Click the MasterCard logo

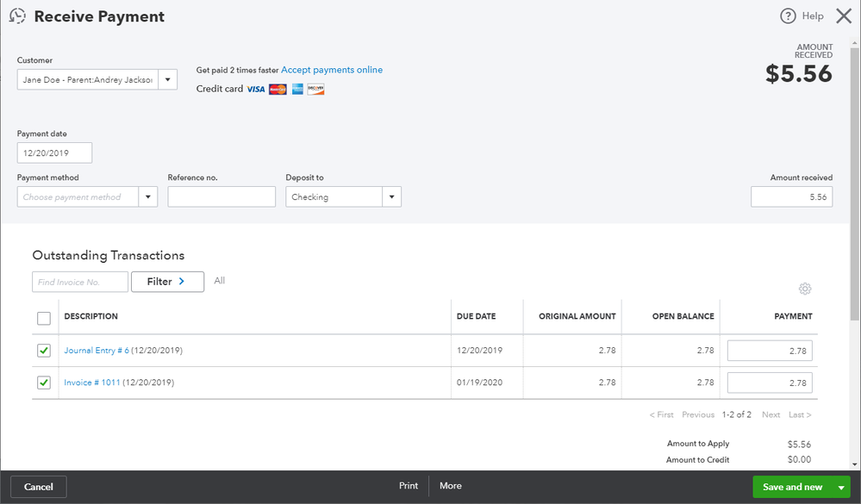(x=278, y=89)
